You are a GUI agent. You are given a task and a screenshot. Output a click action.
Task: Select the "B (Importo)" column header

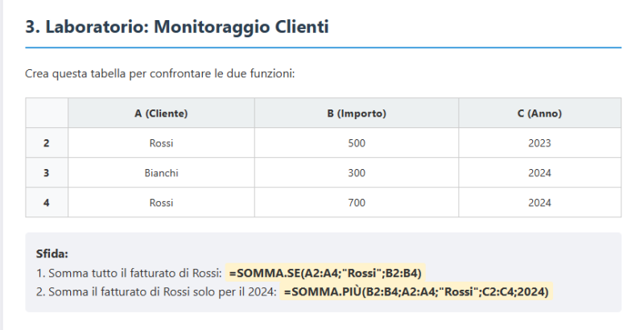point(357,113)
